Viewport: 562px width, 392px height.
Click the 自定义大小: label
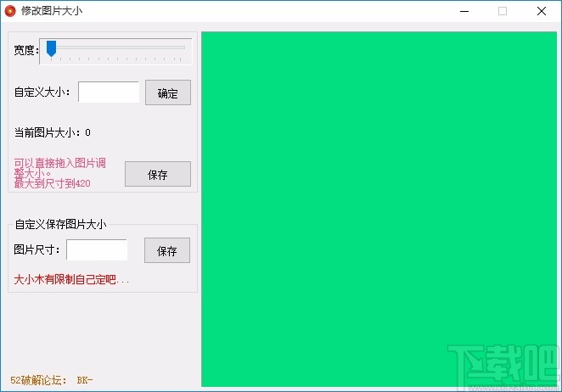click(42, 92)
